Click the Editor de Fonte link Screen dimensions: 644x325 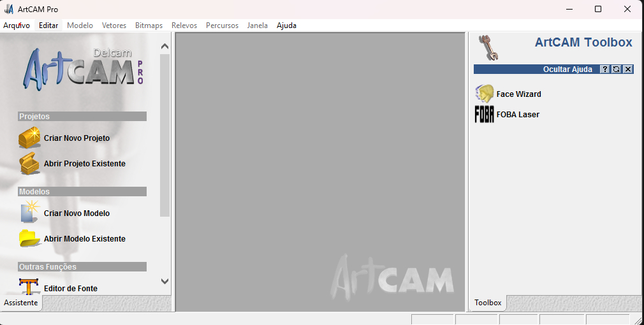(71, 289)
